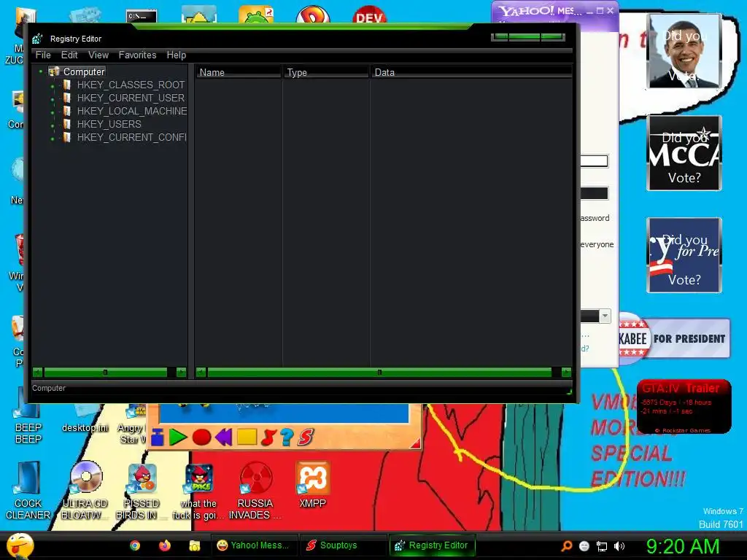Click the McCain Did you Vote gadget
747x560 pixels.
tap(684, 153)
